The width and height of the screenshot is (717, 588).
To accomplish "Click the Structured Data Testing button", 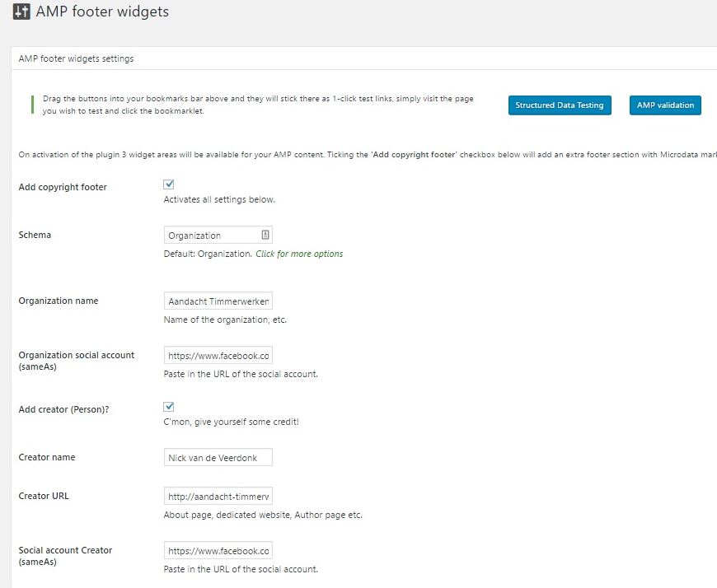I will pos(560,105).
